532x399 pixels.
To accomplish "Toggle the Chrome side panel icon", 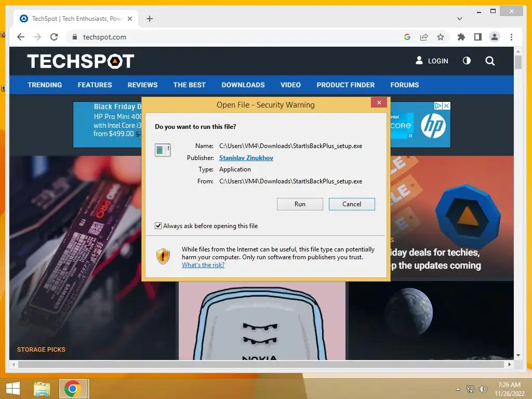I will tap(478, 37).
